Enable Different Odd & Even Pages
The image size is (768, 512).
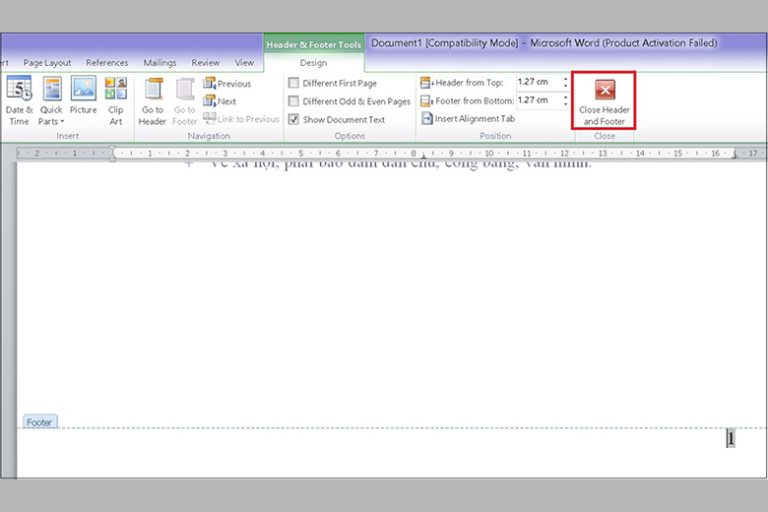coord(294,101)
